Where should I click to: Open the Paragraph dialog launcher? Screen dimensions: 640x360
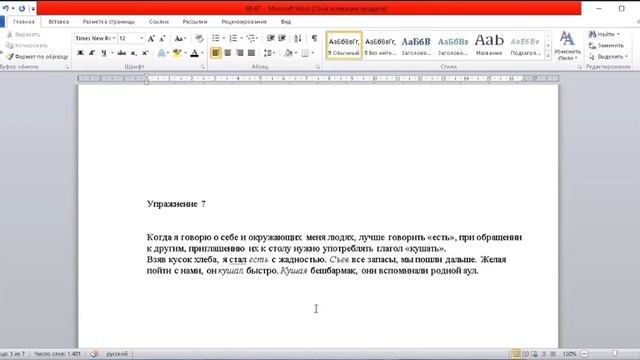[x=318, y=67]
